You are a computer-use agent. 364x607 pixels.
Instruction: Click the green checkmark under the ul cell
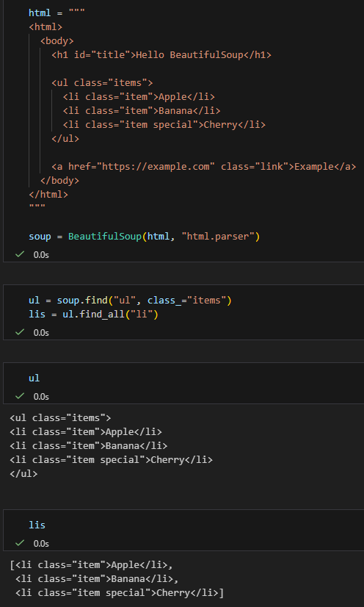(x=19, y=396)
